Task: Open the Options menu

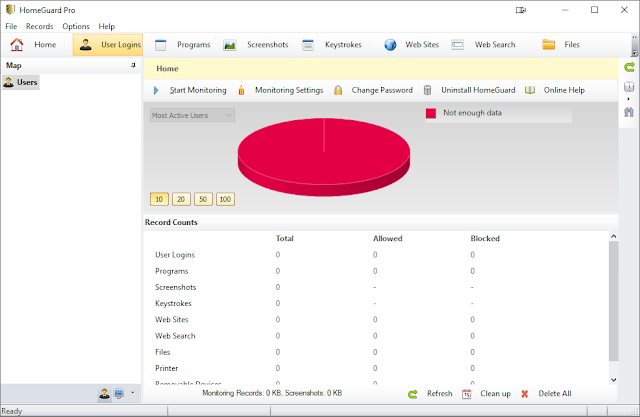Action: click(76, 27)
